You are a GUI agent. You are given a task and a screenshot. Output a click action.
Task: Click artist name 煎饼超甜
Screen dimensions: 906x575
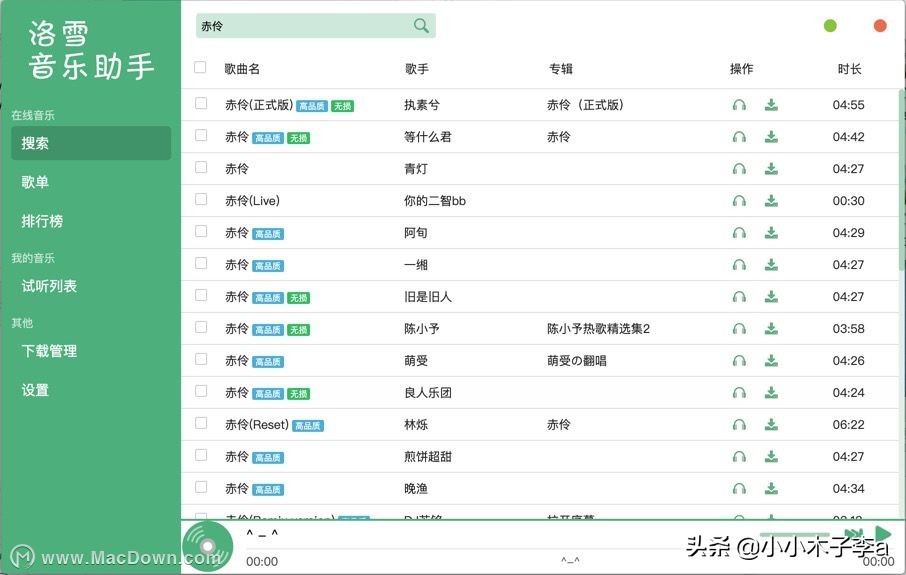coord(428,457)
